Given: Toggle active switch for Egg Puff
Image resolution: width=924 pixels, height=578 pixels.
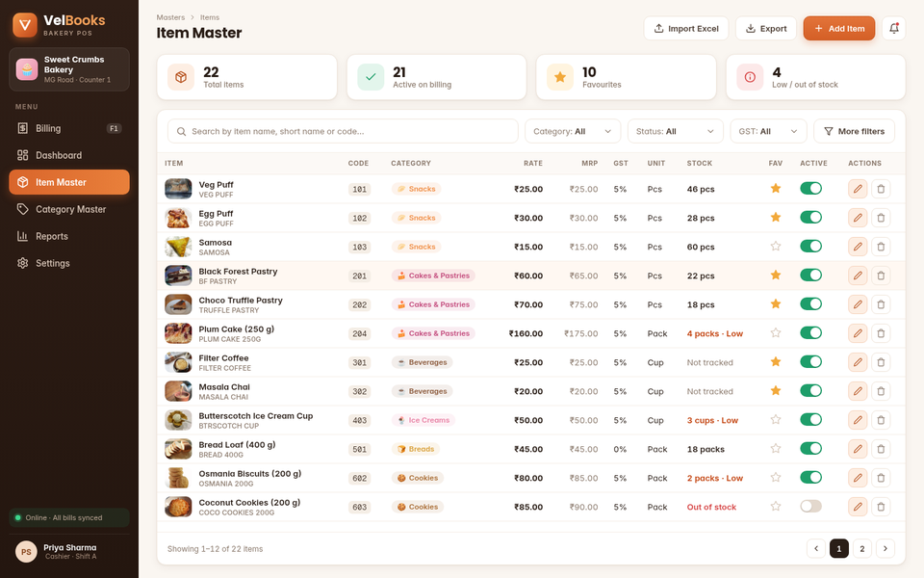Looking at the screenshot, I should point(810,217).
